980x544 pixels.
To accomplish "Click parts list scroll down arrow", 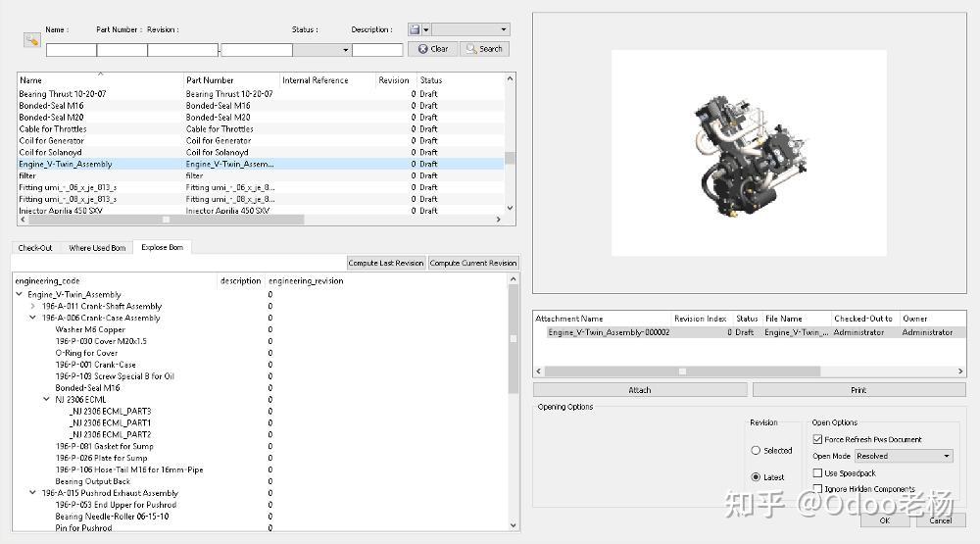I will pos(510,208).
